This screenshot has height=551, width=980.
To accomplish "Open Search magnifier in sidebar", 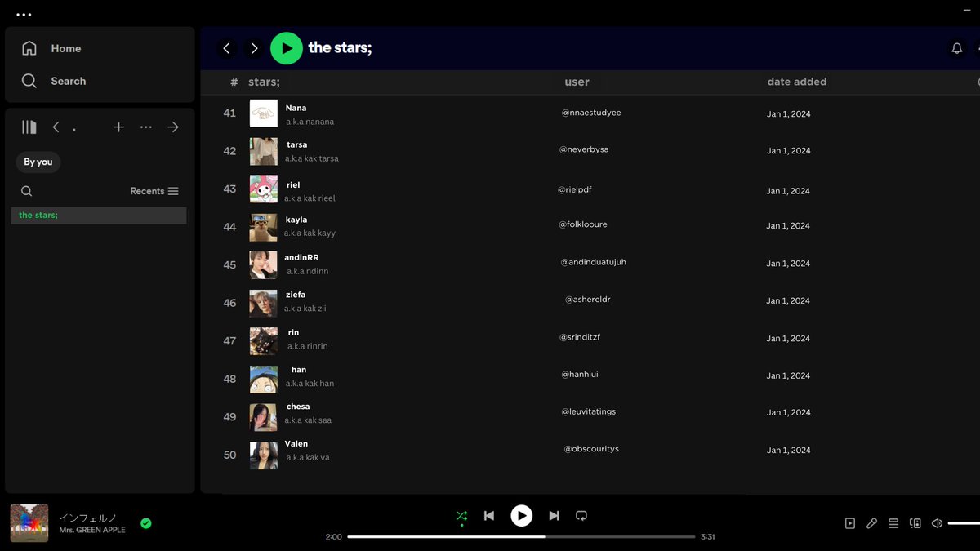I will pyautogui.click(x=29, y=81).
